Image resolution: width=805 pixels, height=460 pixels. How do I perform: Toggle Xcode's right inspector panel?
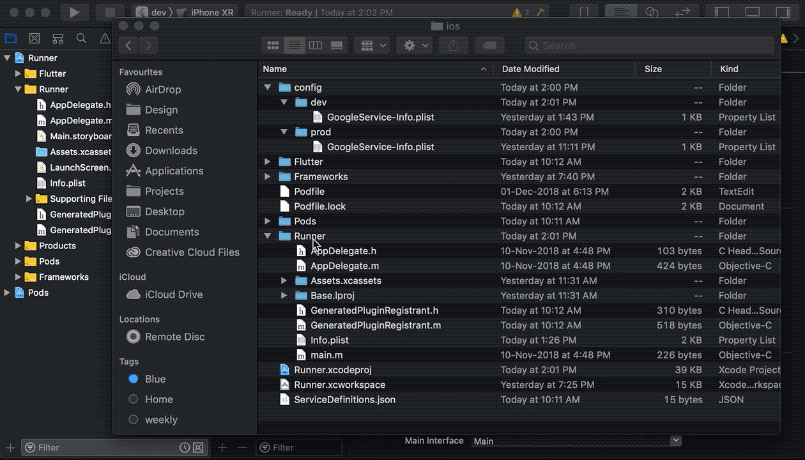pyautogui.click(x=782, y=12)
